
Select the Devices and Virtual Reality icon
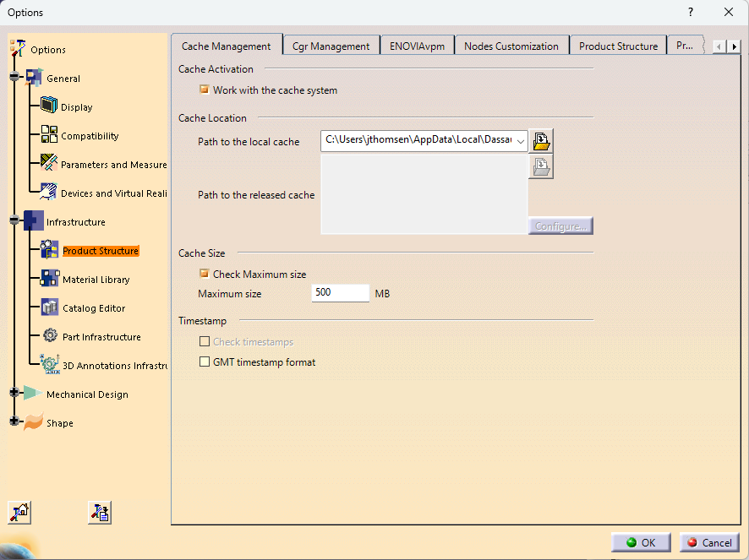(49, 192)
